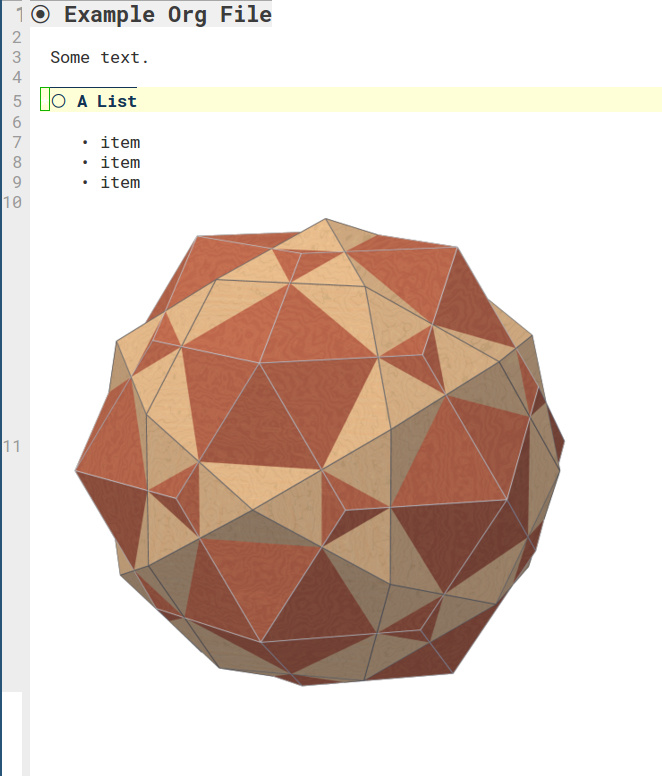
Task: Click the inline polyhedron image
Action: click(320, 452)
